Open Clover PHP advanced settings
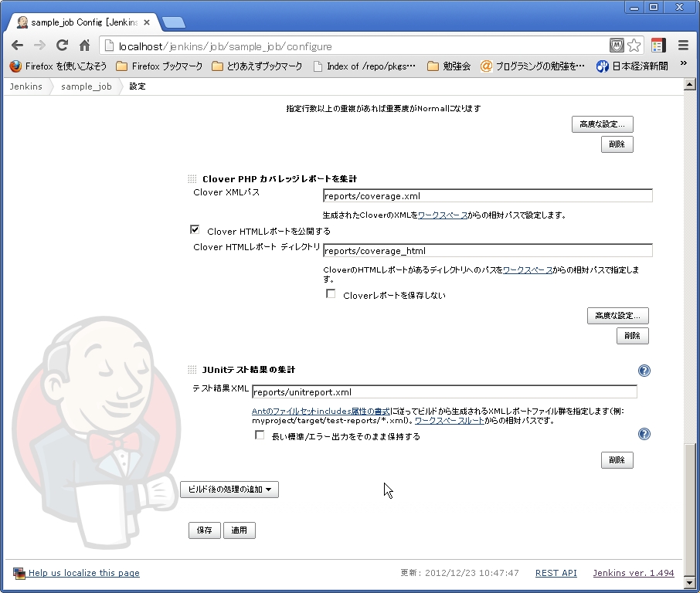 618,316
